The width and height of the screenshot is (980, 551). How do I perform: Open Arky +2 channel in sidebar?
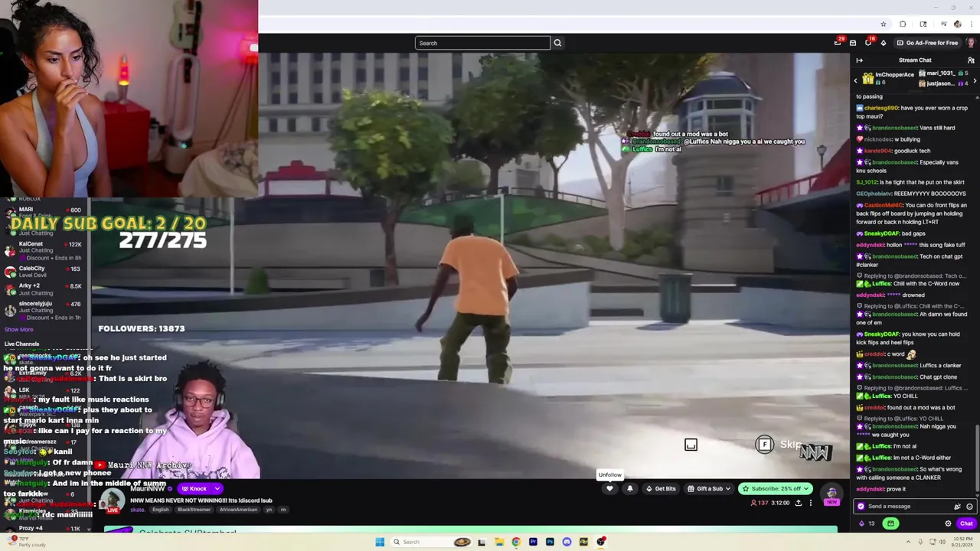click(44, 289)
